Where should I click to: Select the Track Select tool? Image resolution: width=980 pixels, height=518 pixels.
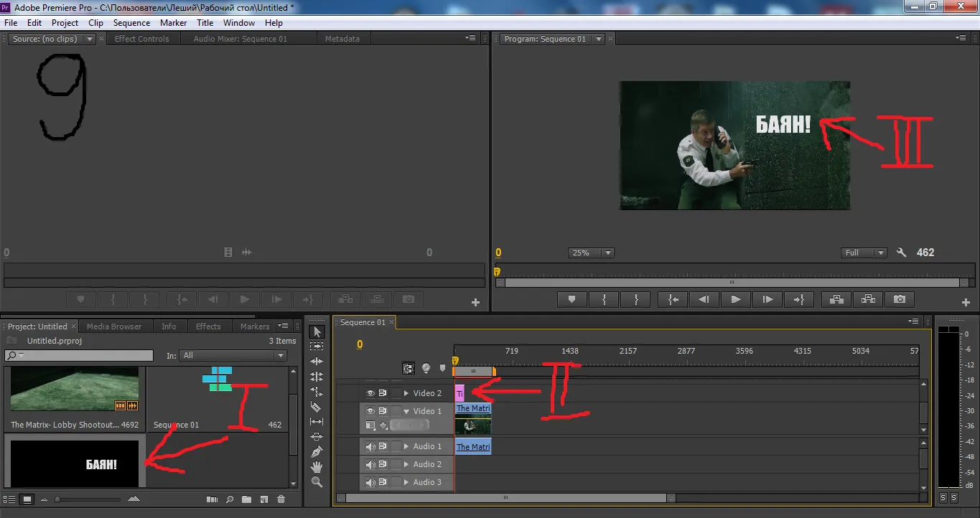[317, 347]
